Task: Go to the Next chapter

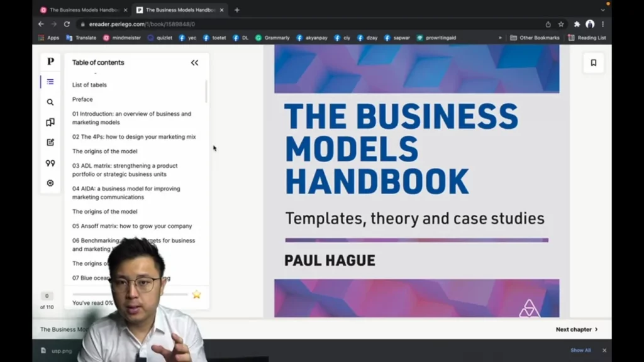Action: pos(577,329)
